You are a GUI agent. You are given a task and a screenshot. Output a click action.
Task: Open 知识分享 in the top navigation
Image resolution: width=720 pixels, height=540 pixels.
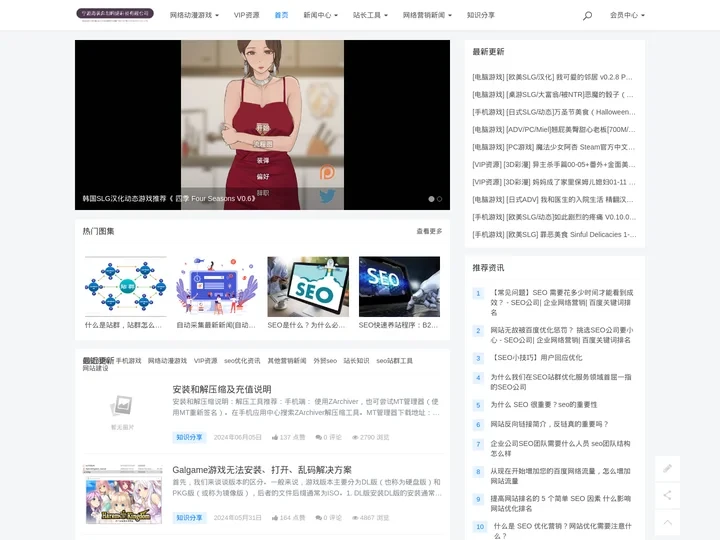pyautogui.click(x=481, y=15)
